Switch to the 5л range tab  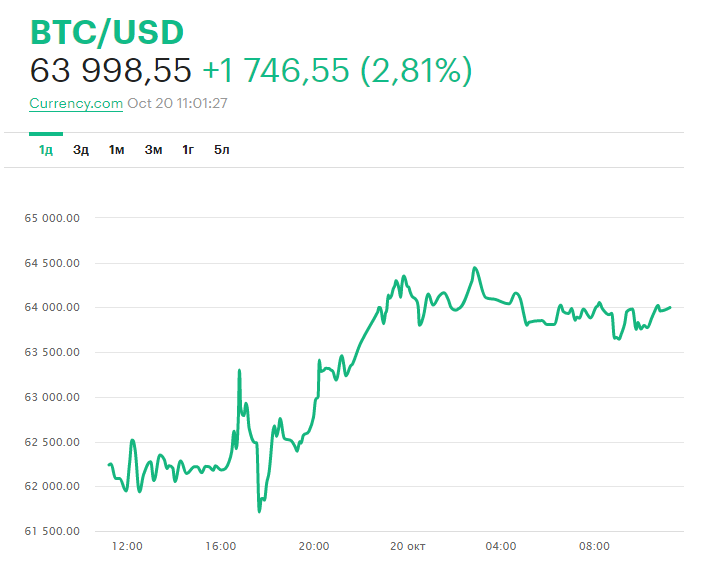(222, 150)
